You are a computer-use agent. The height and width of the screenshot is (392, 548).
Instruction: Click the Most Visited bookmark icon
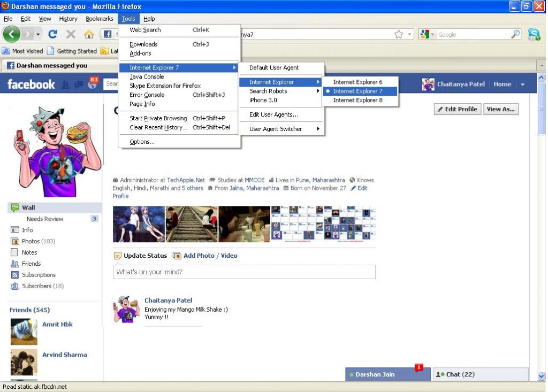click(6, 51)
